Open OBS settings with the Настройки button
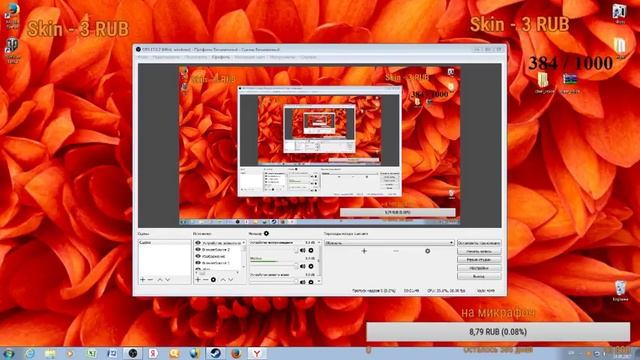640x360 pixels. (479, 268)
